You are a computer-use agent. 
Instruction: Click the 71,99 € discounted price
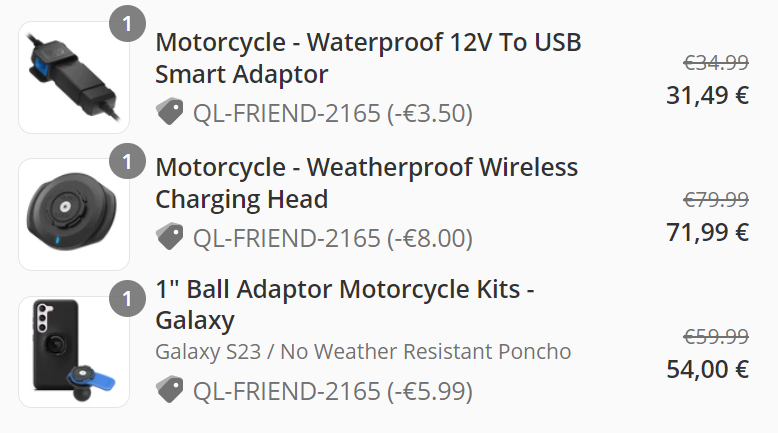(x=707, y=233)
